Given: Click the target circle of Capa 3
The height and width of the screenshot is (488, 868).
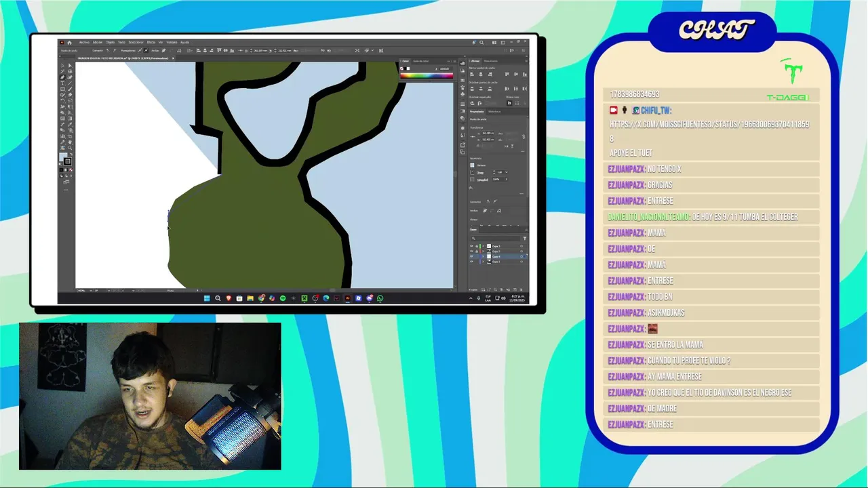Looking at the screenshot, I should tap(521, 246).
